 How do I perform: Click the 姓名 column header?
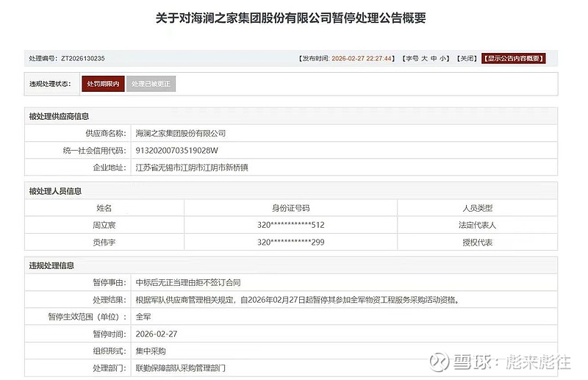pos(104,208)
